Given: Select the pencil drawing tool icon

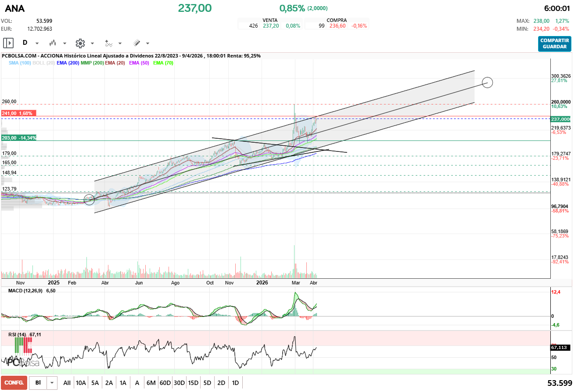Looking at the screenshot, I should (136, 43).
